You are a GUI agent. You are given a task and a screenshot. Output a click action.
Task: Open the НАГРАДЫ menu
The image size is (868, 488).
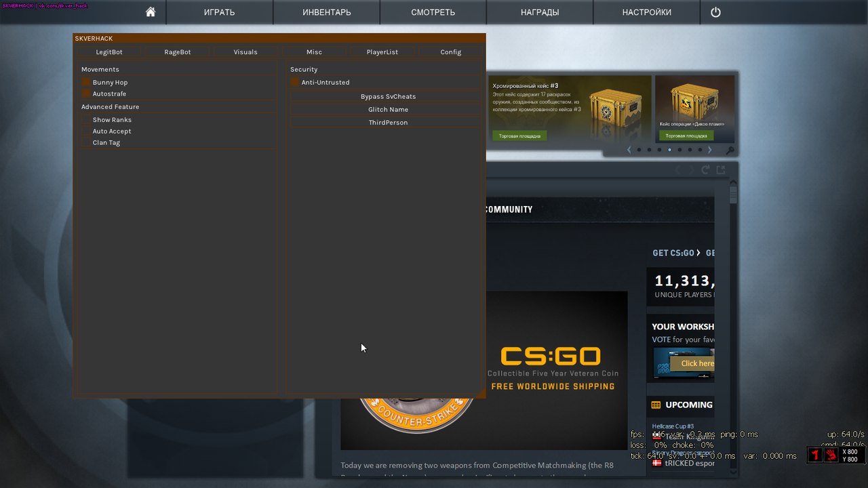click(x=540, y=12)
